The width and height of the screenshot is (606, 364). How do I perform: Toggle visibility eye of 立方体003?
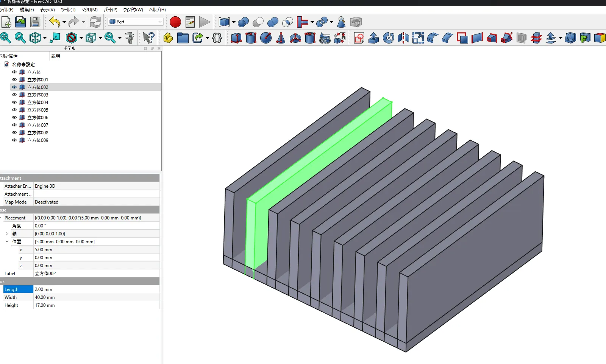click(x=14, y=95)
